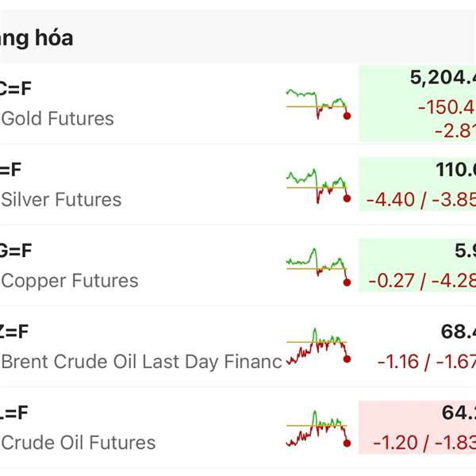
Task: Select the ticker symbol above Copper Futures
Action: point(16,251)
